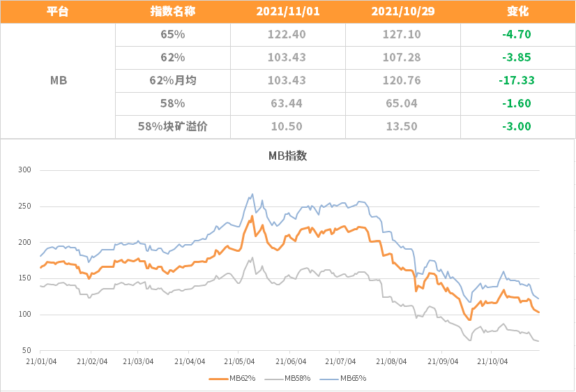Click the 2021/11/01 column header

coord(288,11)
